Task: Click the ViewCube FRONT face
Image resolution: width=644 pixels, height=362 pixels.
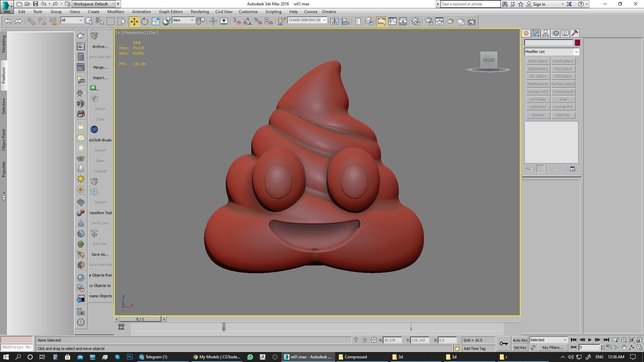Action: (489, 60)
